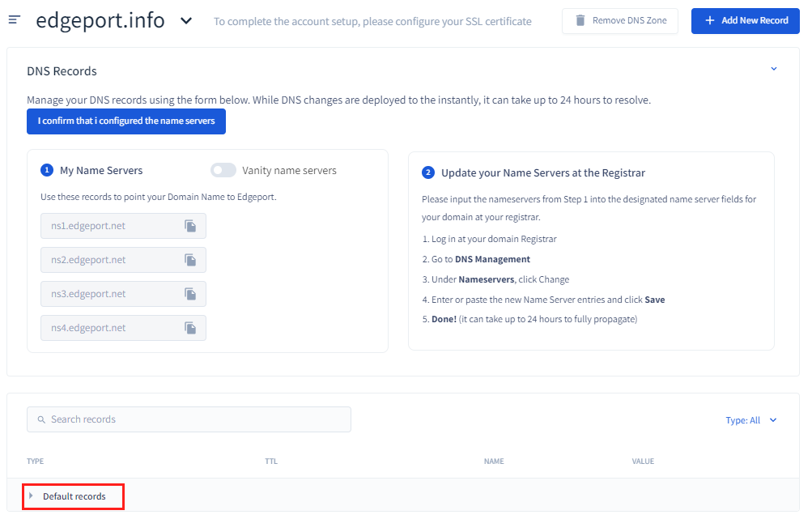
Task: Copy ns2.edgeport.net to clipboard
Action: pyautogui.click(x=190, y=260)
